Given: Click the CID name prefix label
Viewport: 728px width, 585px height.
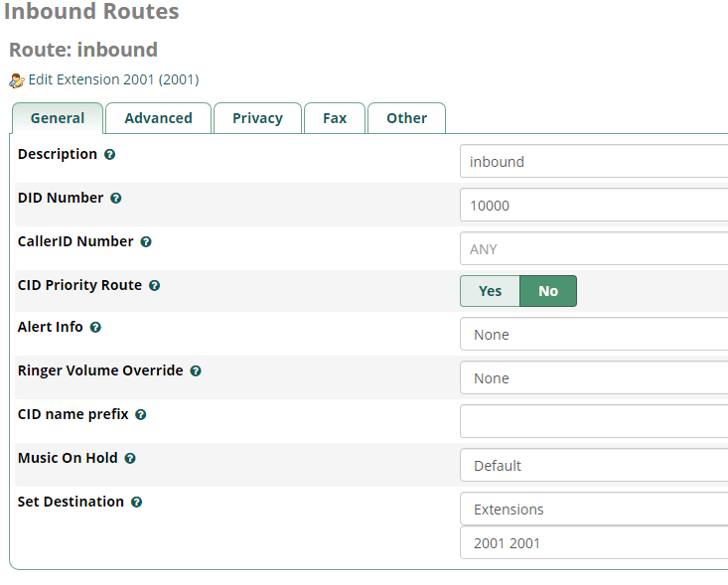Looking at the screenshot, I should click(73, 414).
